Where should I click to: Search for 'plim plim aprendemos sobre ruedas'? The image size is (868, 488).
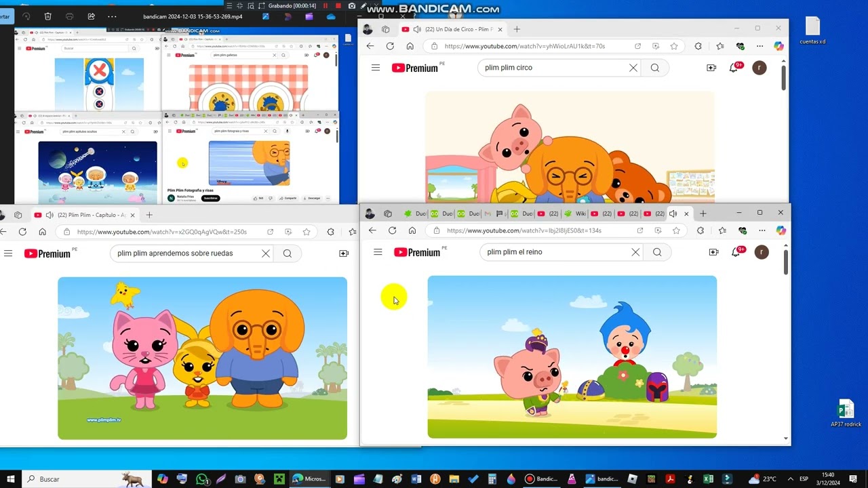point(288,253)
